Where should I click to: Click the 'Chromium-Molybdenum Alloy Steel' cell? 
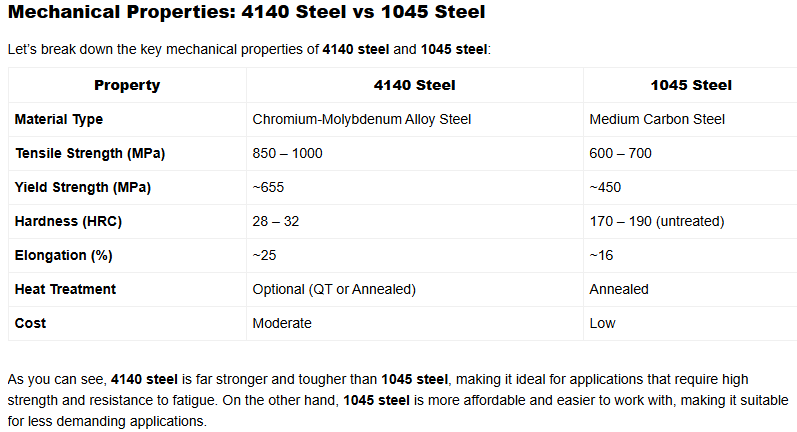[361, 120]
